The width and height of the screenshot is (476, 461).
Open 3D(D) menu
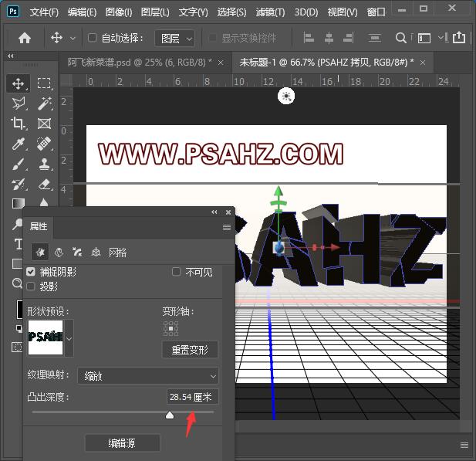point(306,12)
